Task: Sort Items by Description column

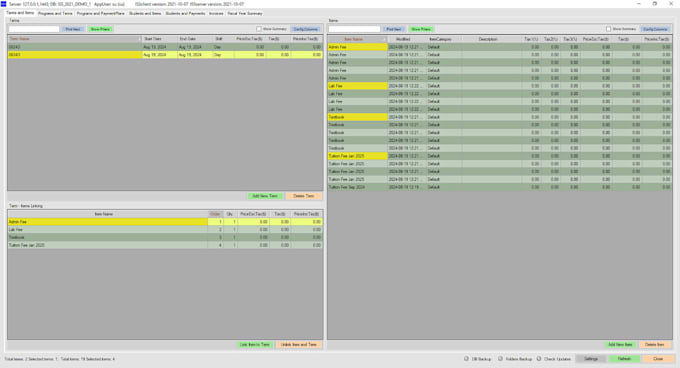Action: 492,39
